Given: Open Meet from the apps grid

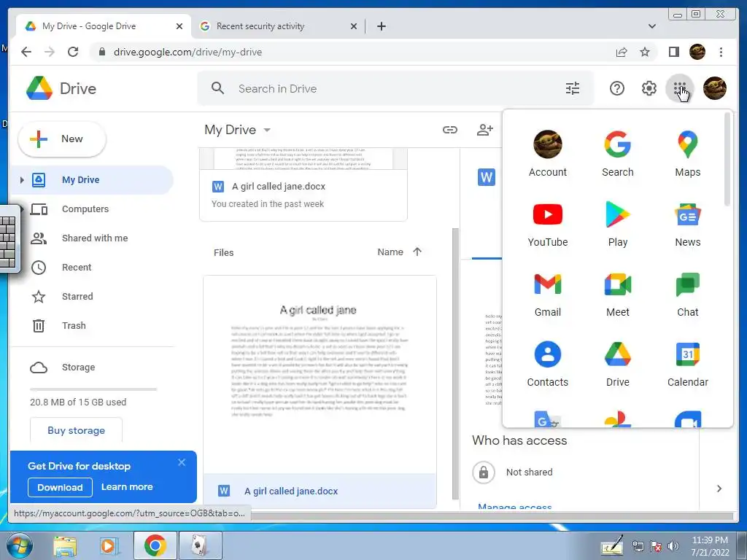Looking at the screenshot, I should click(617, 294).
